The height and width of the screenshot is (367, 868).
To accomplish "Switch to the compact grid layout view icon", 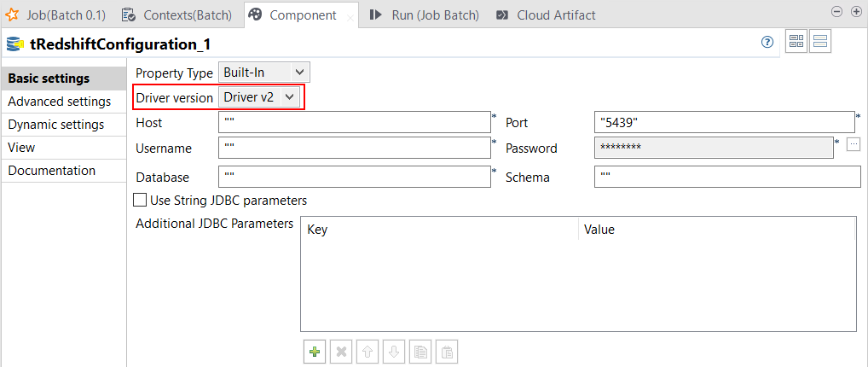I will [x=796, y=43].
